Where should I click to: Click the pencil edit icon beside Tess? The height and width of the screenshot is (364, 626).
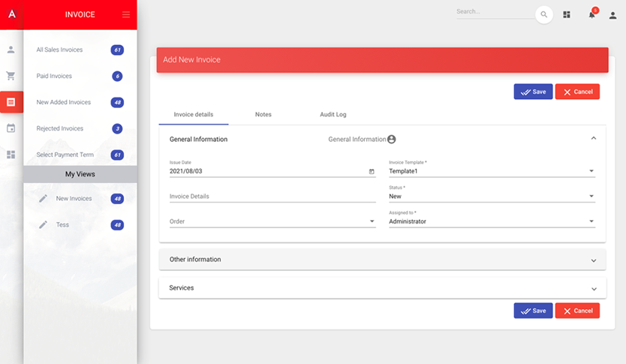point(44,225)
